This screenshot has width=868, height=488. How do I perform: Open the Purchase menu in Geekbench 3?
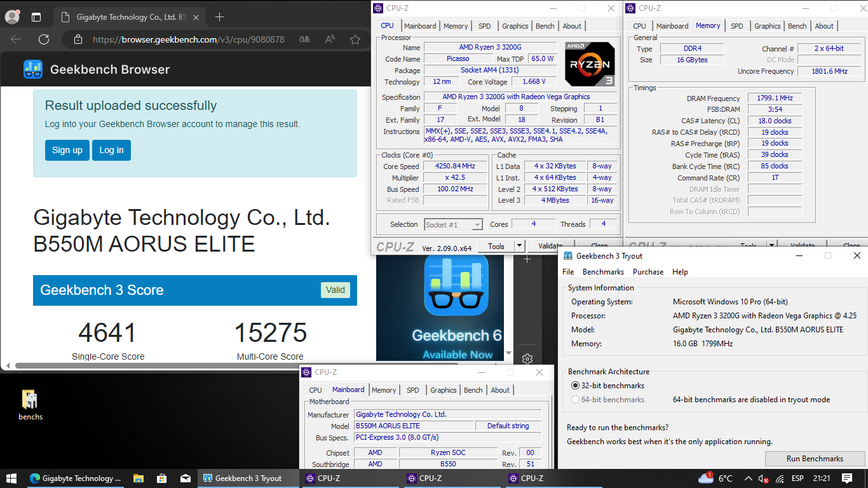point(648,272)
